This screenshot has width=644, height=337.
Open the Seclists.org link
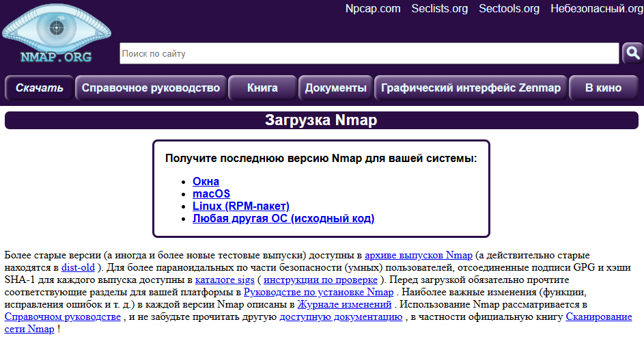coord(440,9)
